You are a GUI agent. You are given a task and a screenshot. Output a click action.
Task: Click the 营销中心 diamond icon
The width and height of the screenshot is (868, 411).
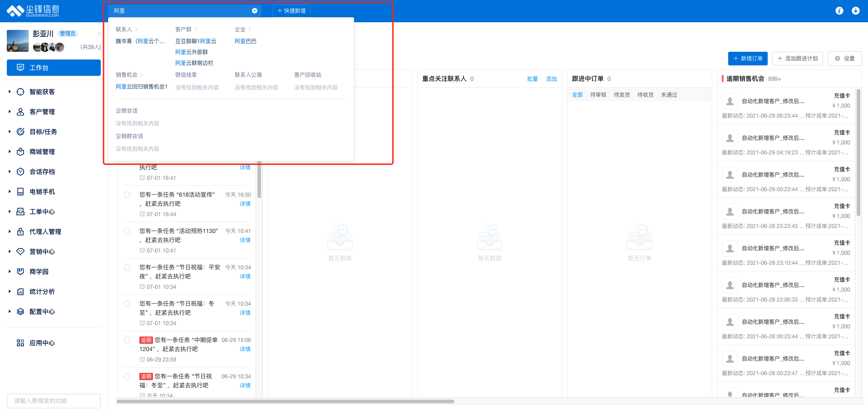[x=20, y=252]
